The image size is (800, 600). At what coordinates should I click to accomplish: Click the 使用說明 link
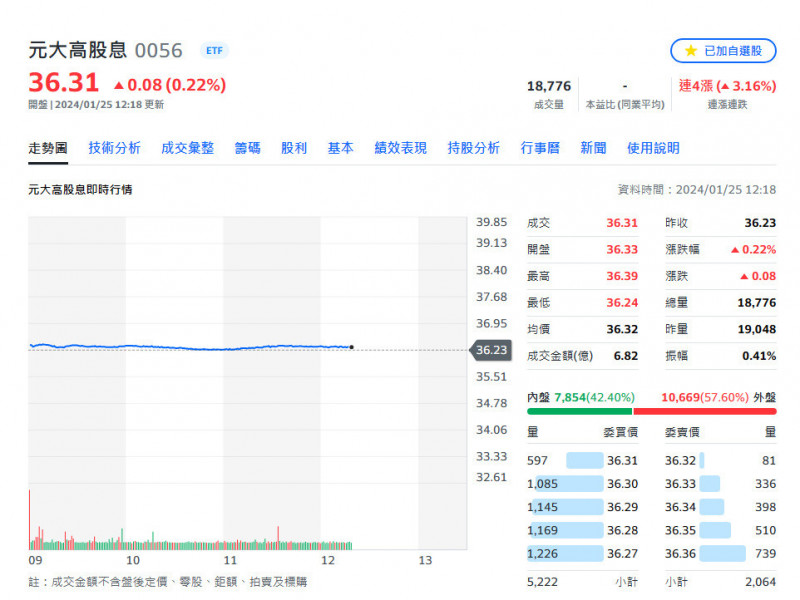point(653,148)
